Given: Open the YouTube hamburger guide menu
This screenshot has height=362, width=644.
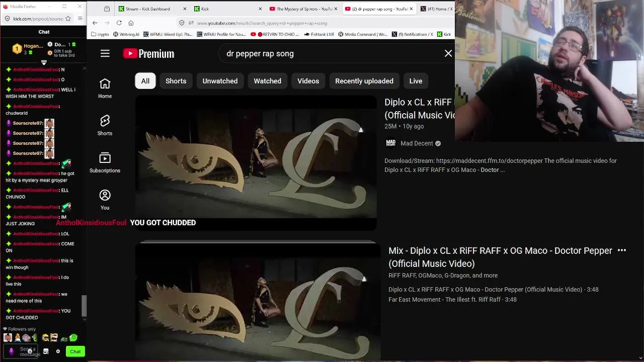Looking at the screenshot, I should pos(105,53).
